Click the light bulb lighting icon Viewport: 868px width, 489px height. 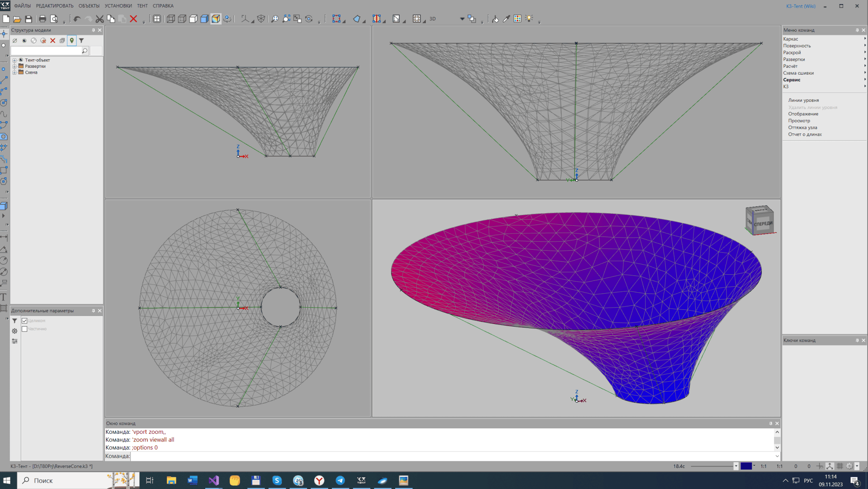(529, 19)
